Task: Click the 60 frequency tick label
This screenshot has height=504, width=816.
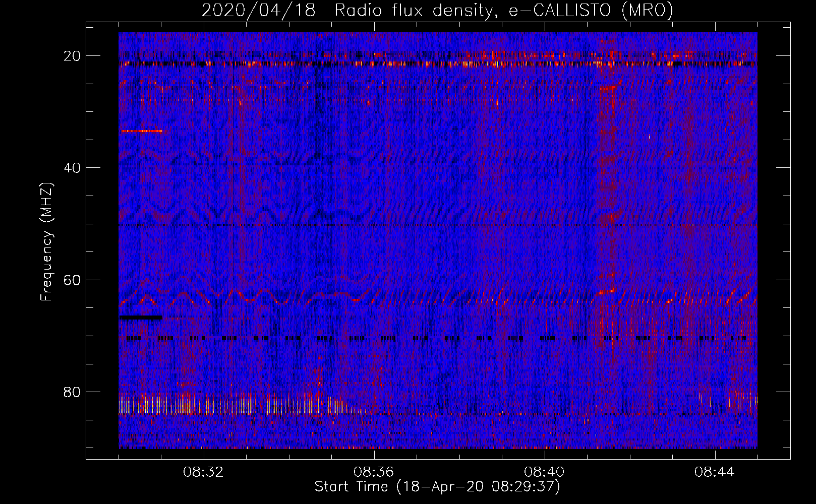Action: 72,280
